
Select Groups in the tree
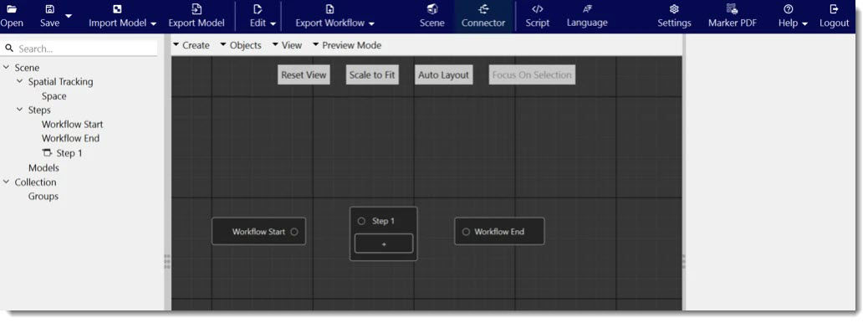click(43, 196)
